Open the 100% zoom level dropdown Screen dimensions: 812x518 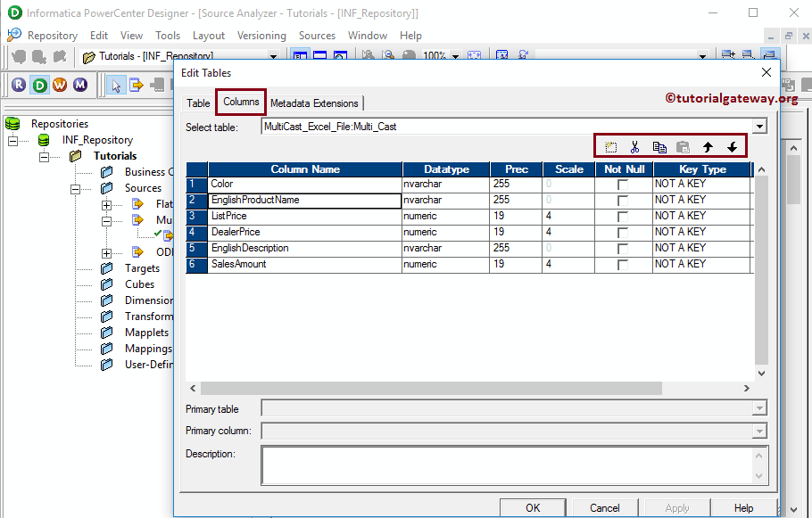coord(455,55)
